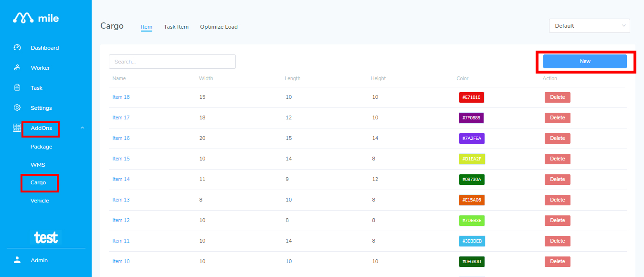Click the violet #7A2FEA color swatch
Viewport: 644px width, 277px height.
pyautogui.click(x=472, y=138)
